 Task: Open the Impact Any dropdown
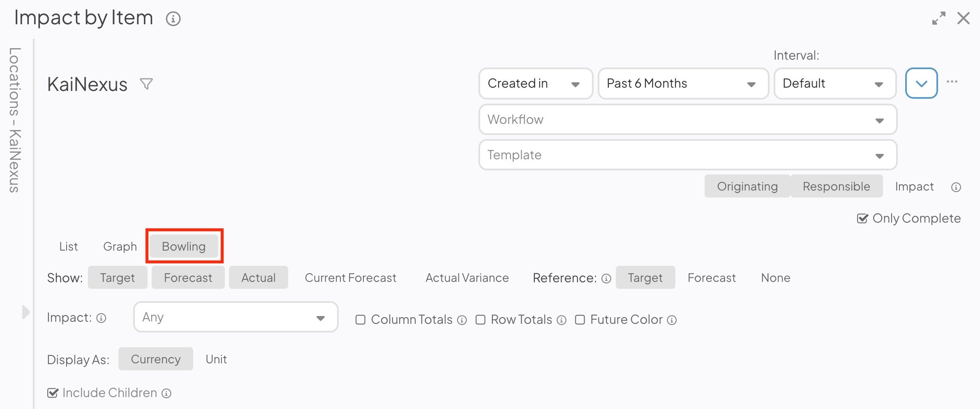(236, 317)
